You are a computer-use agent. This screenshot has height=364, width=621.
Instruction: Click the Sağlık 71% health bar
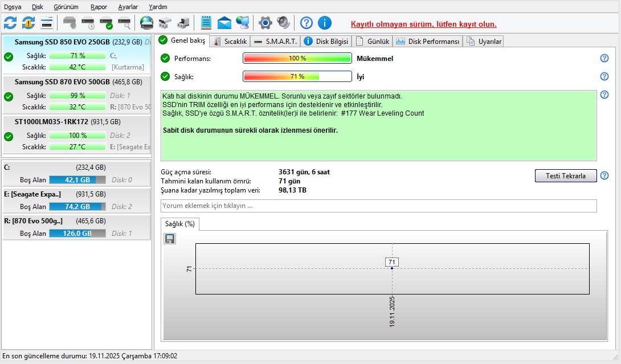297,76
